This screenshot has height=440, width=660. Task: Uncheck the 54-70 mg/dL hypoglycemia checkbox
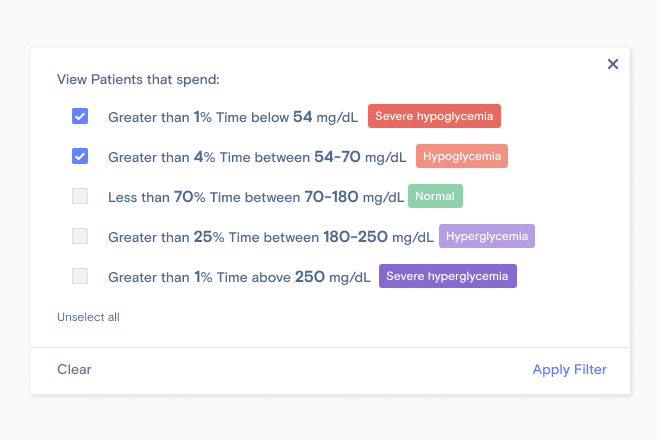pos(80,156)
